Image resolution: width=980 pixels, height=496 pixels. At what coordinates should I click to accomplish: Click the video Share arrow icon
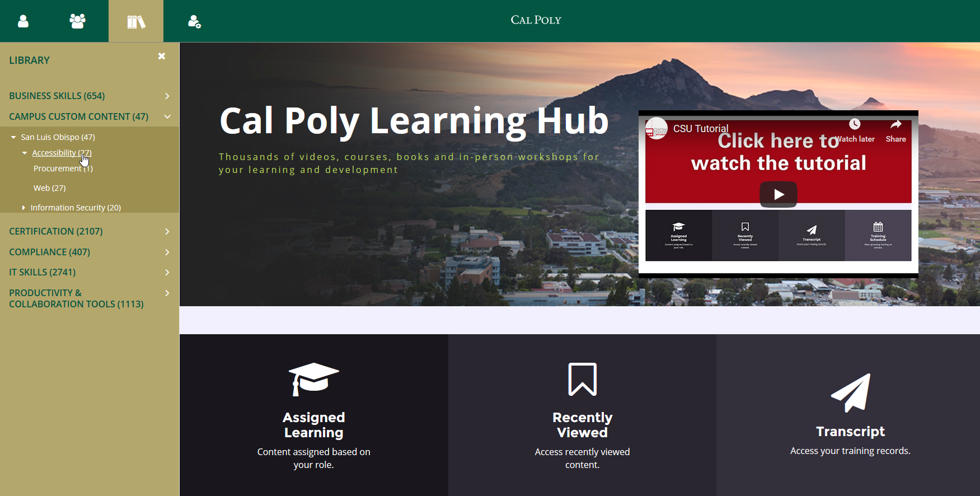pyautogui.click(x=896, y=124)
